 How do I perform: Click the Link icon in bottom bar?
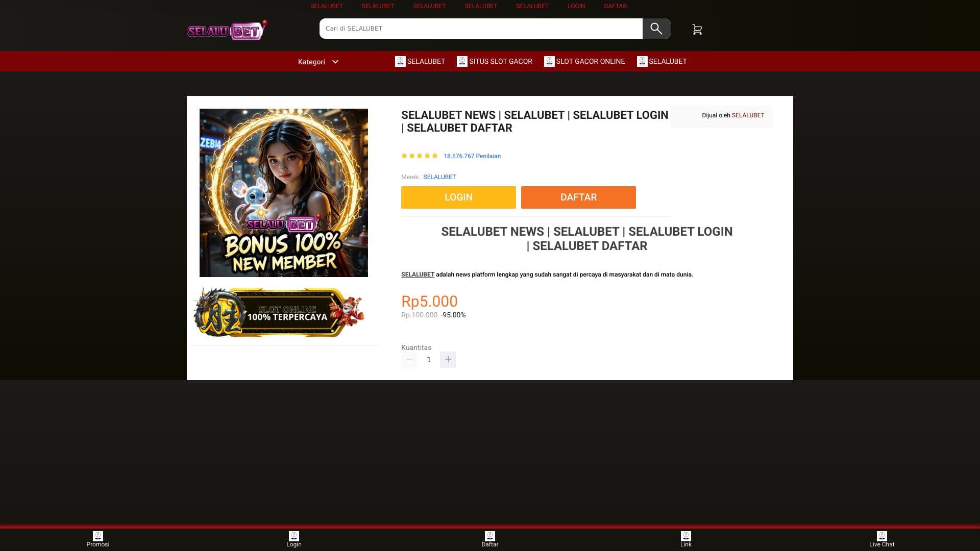pos(686,536)
